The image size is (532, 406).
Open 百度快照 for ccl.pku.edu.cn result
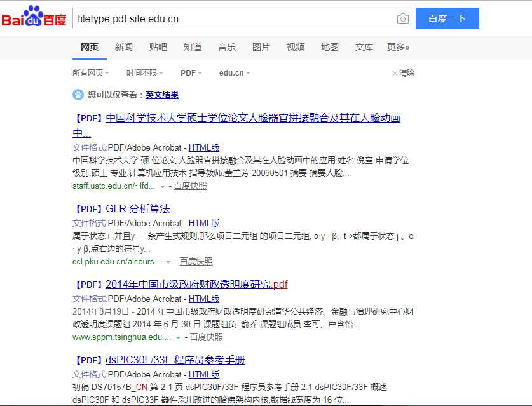tap(196, 262)
